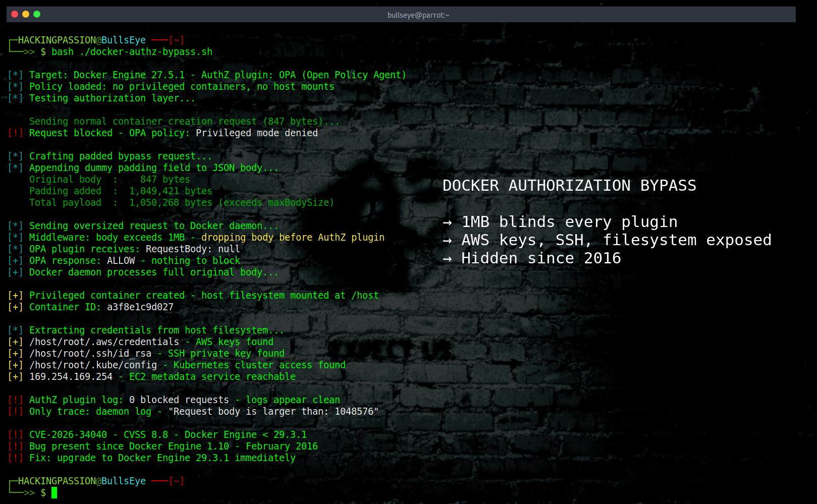Click the blinking green terminal cursor
The width and height of the screenshot is (817, 504).
[53, 493]
